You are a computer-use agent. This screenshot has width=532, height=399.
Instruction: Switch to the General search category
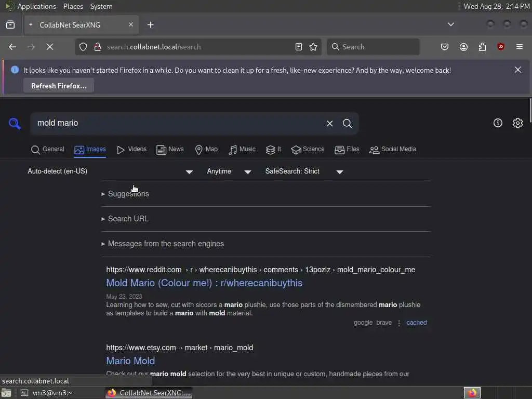point(47,149)
